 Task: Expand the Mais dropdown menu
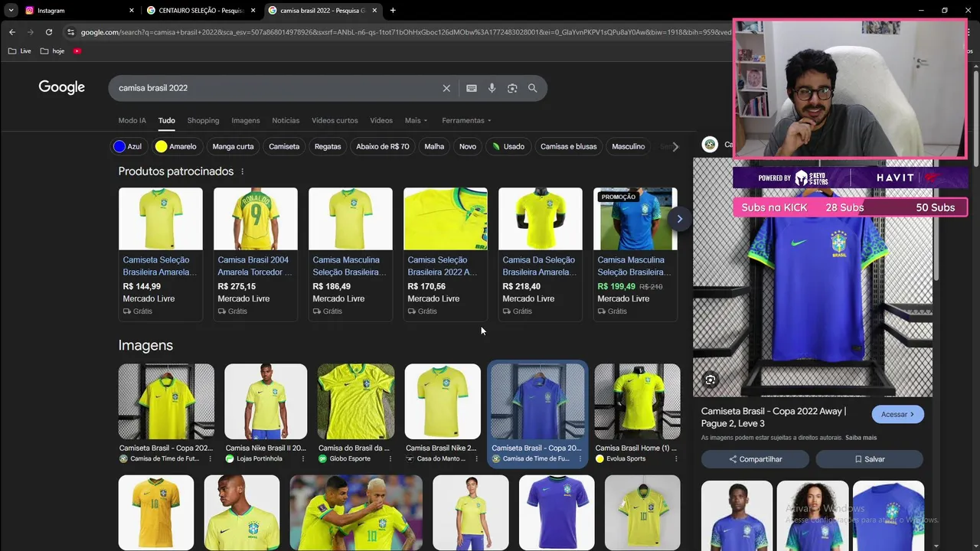tap(416, 120)
